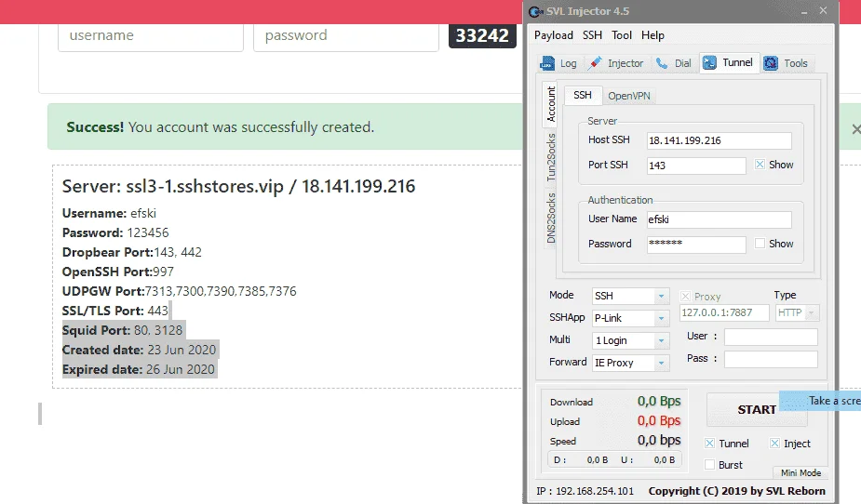The width and height of the screenshot is (861, 504).
Task: Click the SVL Injector title bar logo
Action: [535, 11]
